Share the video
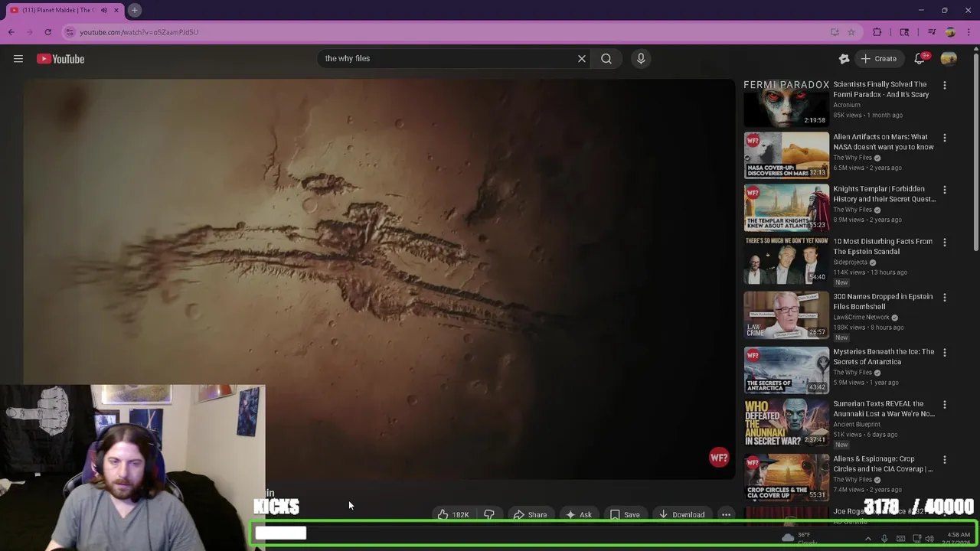The height and width of the screenshot is (551, 980). click(x=530, y=515)
